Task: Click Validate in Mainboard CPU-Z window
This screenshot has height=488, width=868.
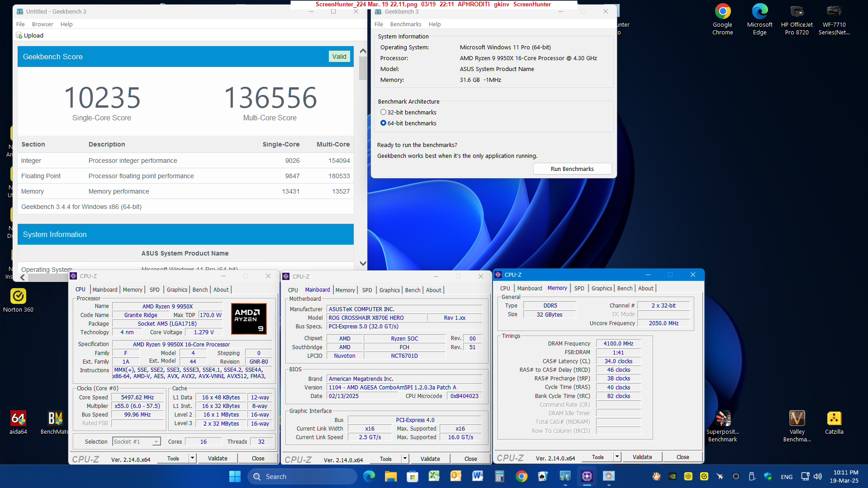Action: tap(430, 459)
